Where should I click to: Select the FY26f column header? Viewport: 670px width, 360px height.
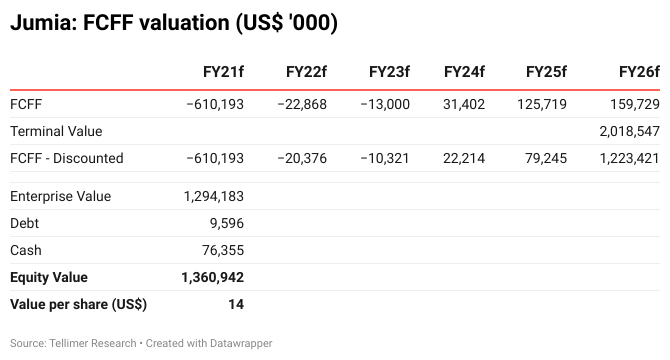(x=639, y=72)
